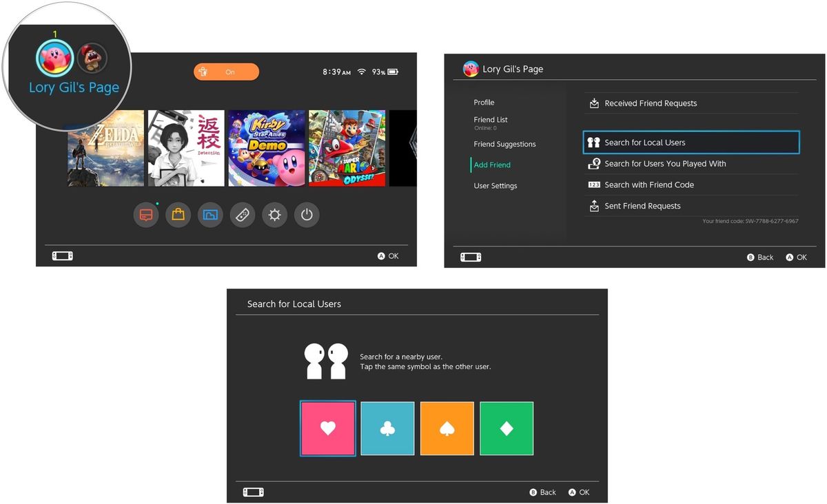Click Lory Gil's Kirby profile avatar
The width and height of the screenshot is (827, 504).
(x=54, y=57)
